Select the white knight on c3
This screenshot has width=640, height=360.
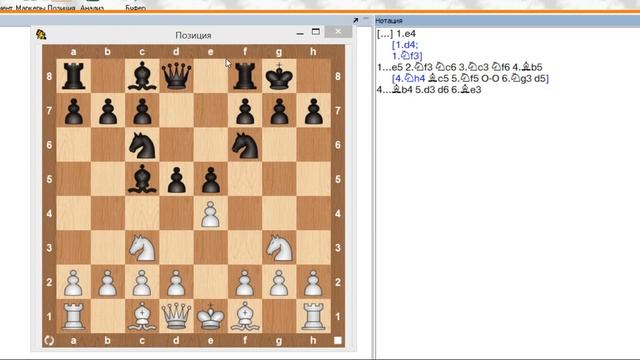142,247
